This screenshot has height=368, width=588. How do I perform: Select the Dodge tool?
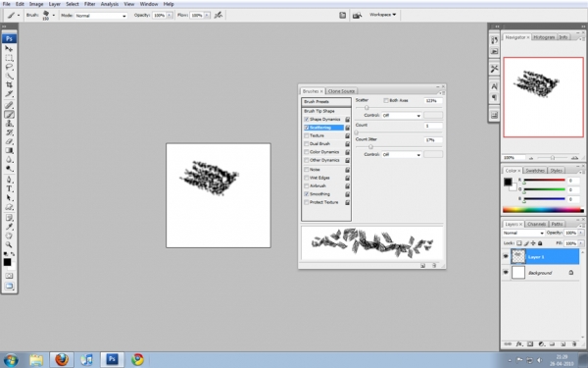[9, 169]
